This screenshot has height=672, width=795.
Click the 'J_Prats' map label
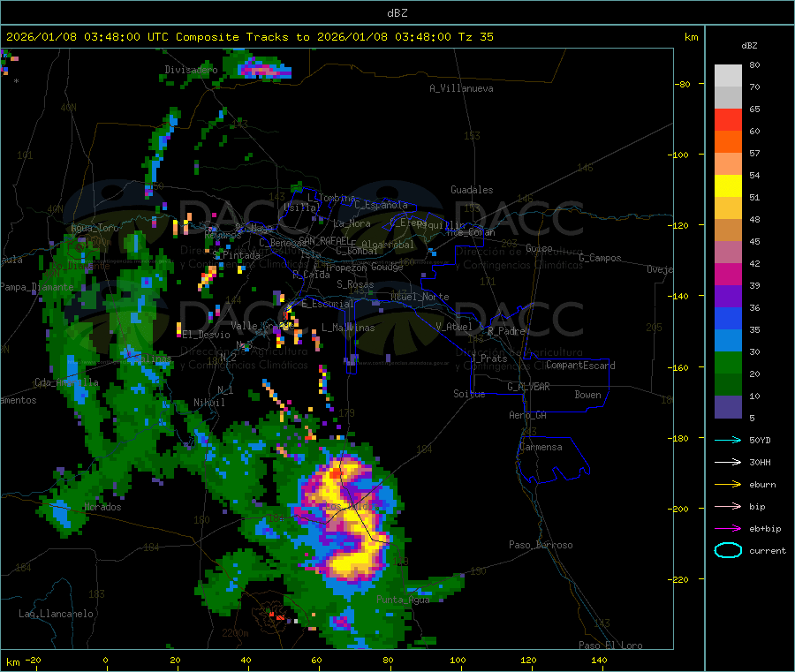click(x=489, y=359)
